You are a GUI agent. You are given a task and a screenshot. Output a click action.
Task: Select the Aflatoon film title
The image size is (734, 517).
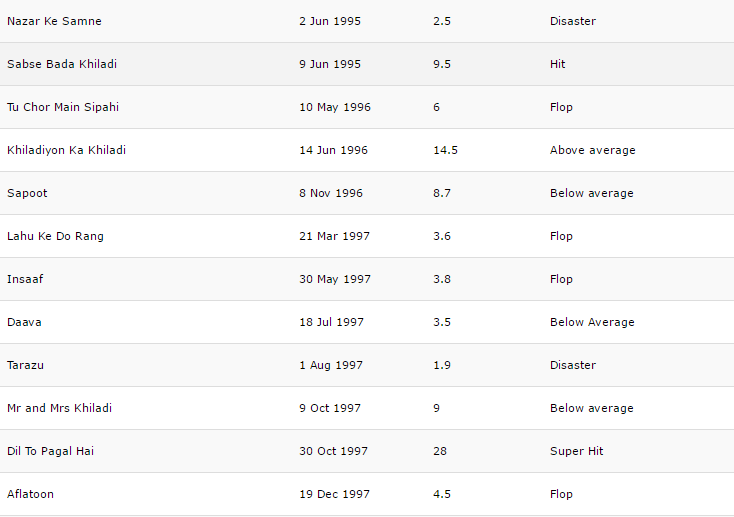coord(31,494)
